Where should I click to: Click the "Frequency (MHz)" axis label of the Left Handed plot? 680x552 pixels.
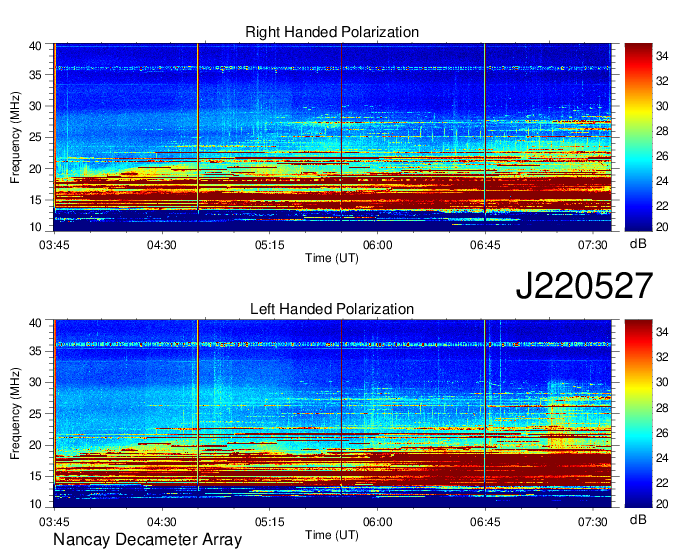pyautogui.click(x=15, y=414)
